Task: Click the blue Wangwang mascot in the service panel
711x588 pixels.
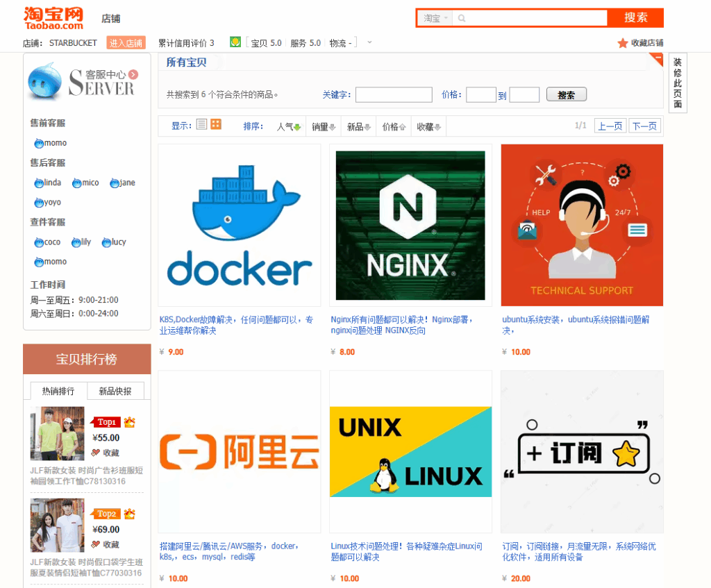Action: (44, 81)
